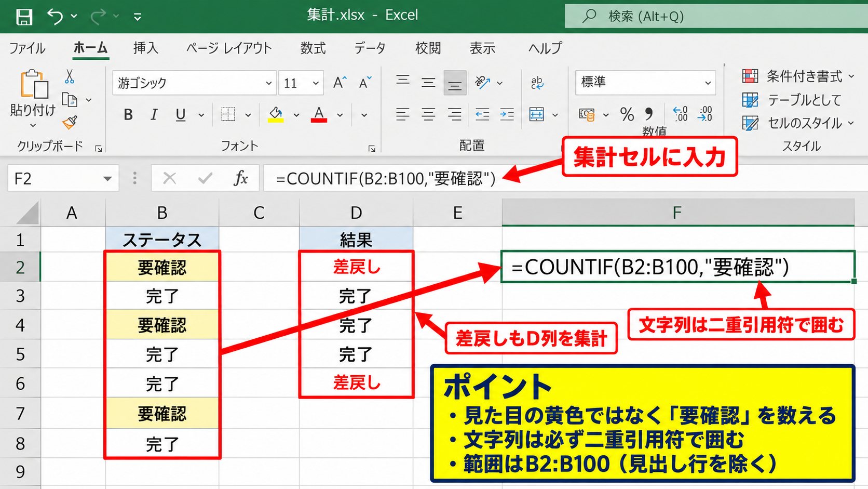Toggle align left button
The image size is (868, 489).
point(402,114)
